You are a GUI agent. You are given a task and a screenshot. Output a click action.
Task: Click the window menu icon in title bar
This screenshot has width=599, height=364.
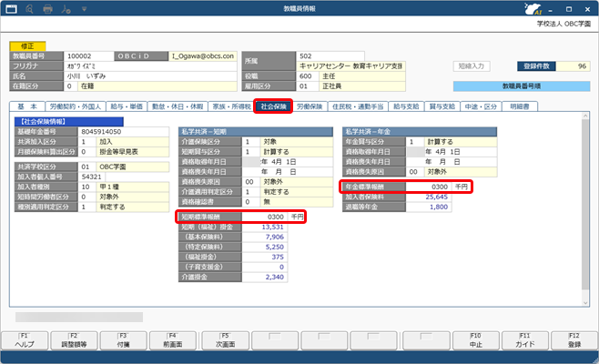11,9
